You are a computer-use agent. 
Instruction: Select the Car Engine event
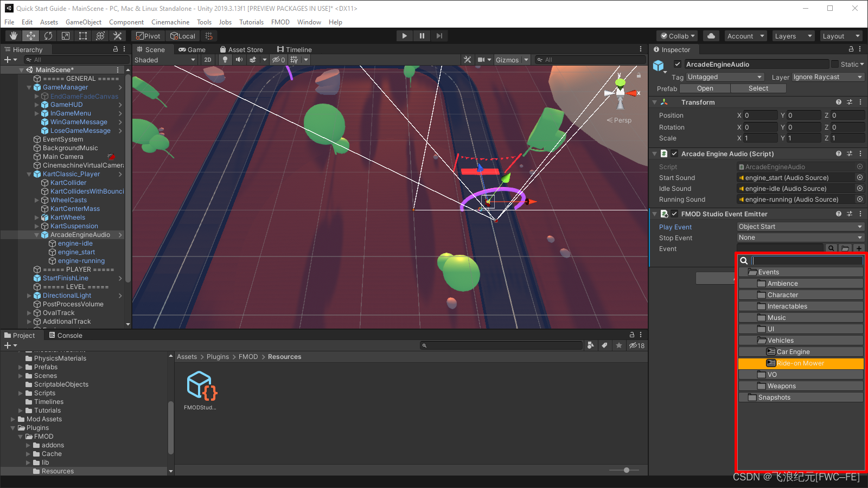click(x=801, y=352)
